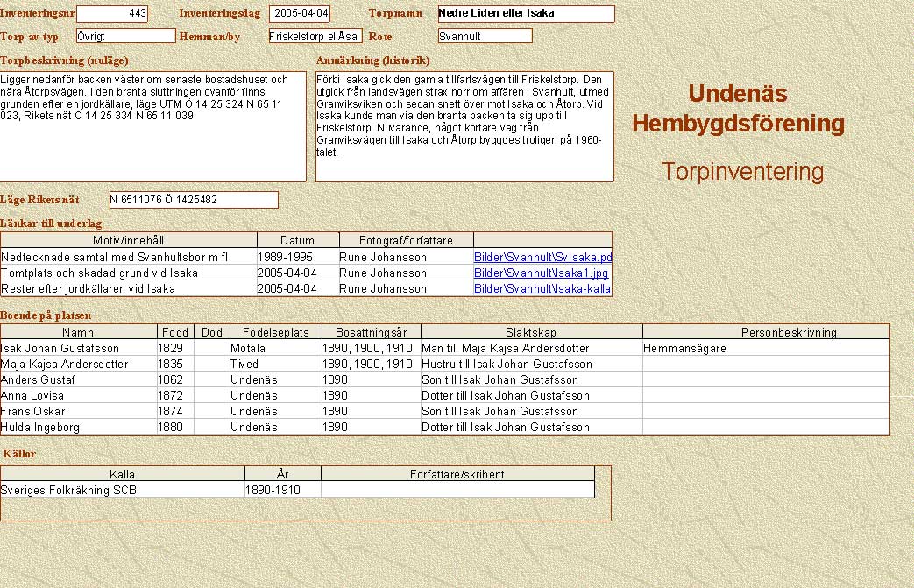Open the Bilder\Svanhult\Isaka-kalla link
This screenshot has height=588, width=914.
pyautogui.click(x=542, y=289)
